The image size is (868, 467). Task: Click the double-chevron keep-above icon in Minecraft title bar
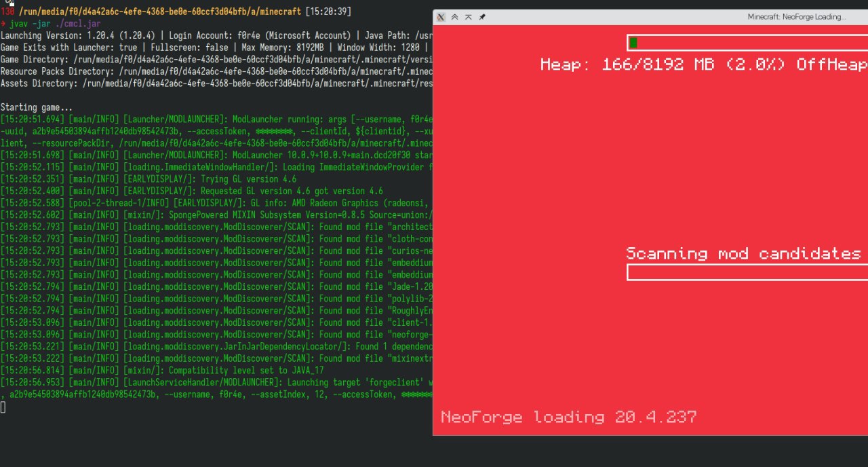[x=454, y=17]
